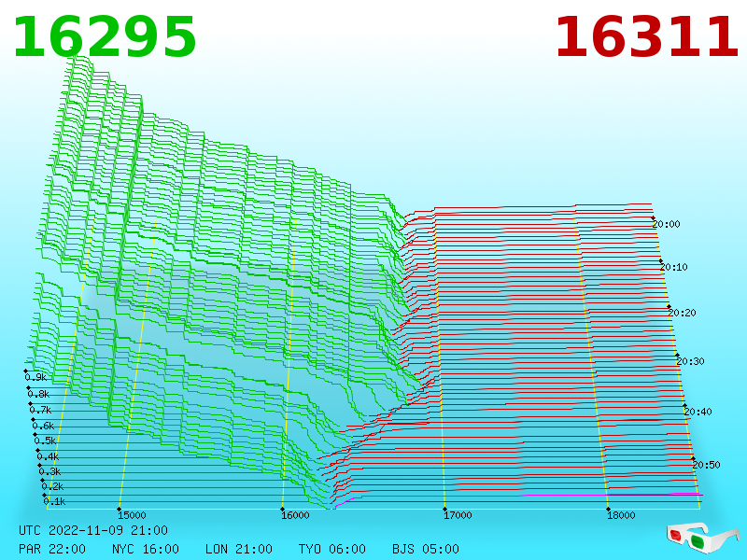Select the 16000 price axis label

pyautogui.click(x=295, y=515)
